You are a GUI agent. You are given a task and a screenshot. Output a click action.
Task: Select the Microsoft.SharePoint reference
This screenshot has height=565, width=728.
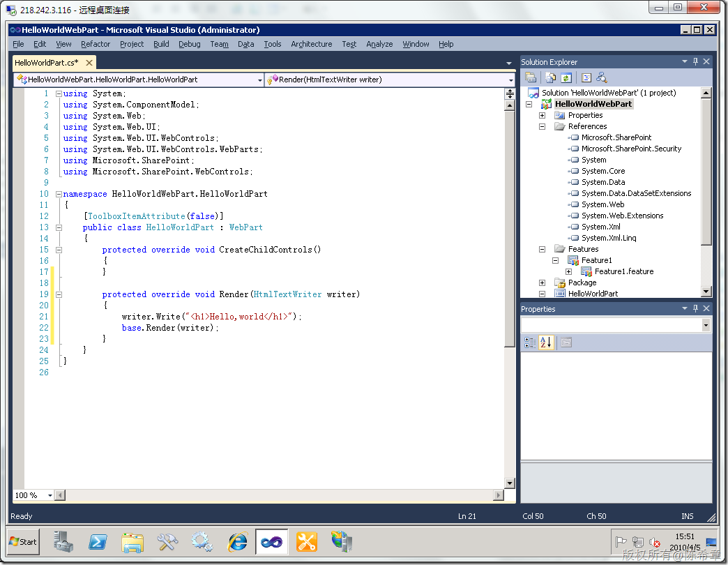pyautogui.click(x=616, y=137)
